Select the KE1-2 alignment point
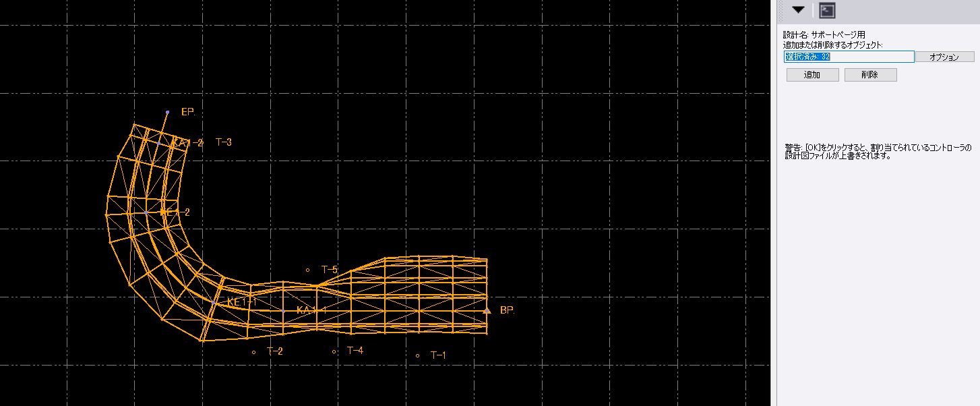The image size is (980, 406). [146, 212]
